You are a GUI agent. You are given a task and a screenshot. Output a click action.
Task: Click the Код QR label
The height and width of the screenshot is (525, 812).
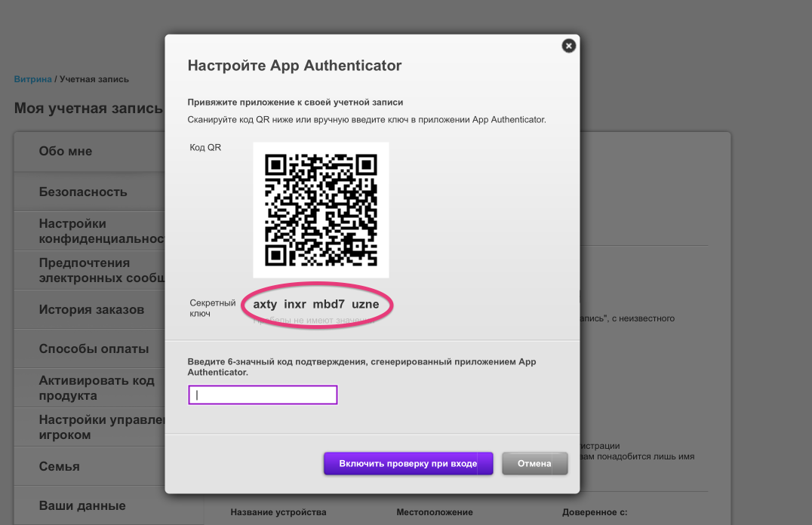(x=205, y=148)
